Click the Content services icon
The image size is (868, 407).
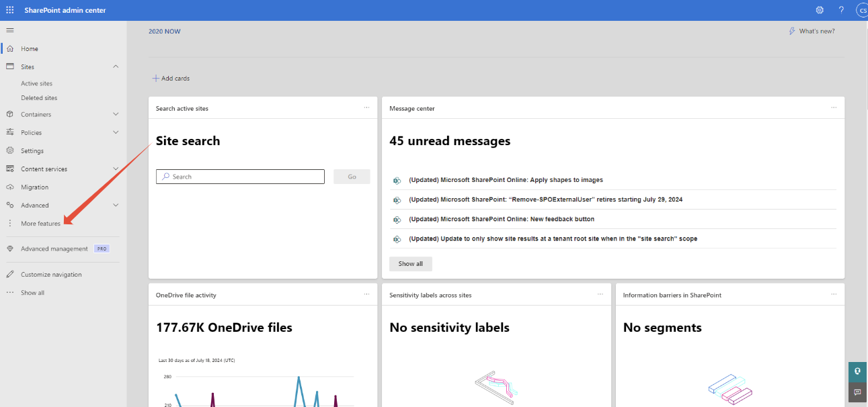click(x=9, y=169)
